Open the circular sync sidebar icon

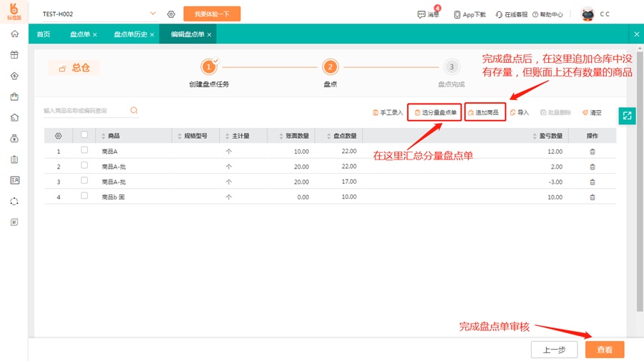(x=14, y=201)
